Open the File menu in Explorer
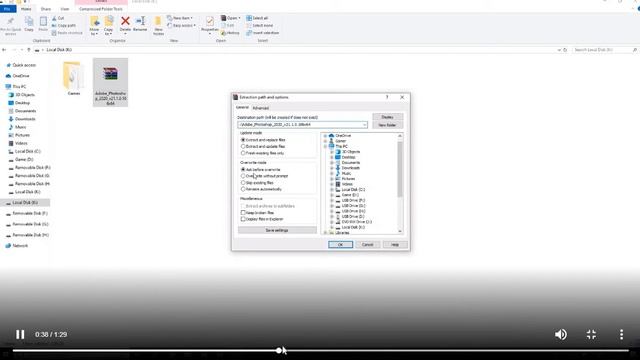Viewport: 640px width, 360px height. click(x=7, y=9)
